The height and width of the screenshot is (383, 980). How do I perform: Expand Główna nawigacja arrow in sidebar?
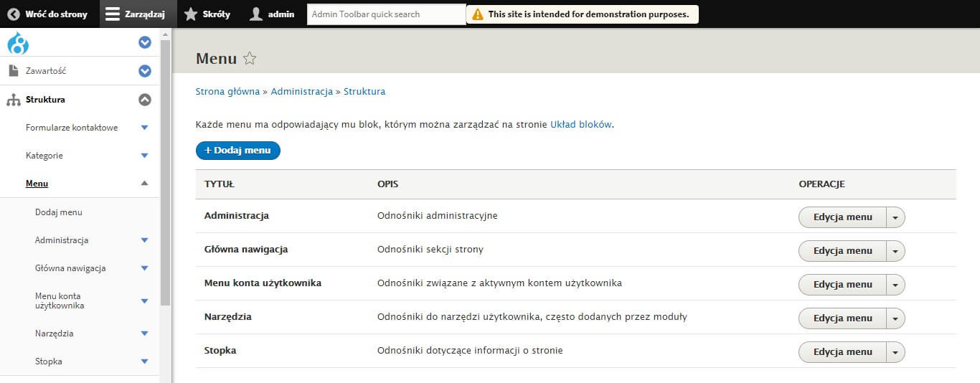pos(144,268)
